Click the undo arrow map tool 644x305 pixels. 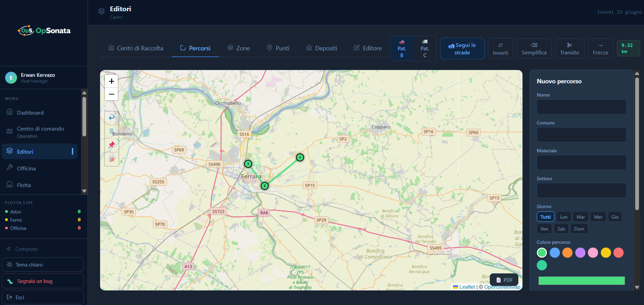(112, 118)
